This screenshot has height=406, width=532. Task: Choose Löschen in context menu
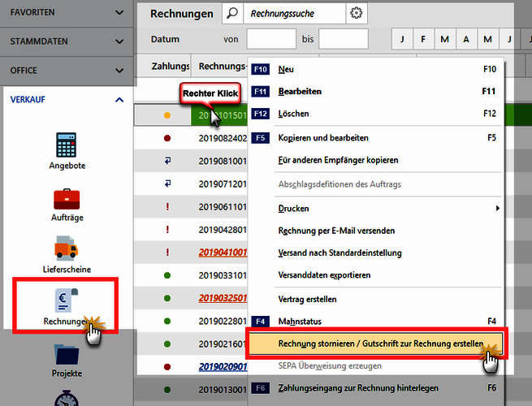pyautogui.click(x=376, y=114)
